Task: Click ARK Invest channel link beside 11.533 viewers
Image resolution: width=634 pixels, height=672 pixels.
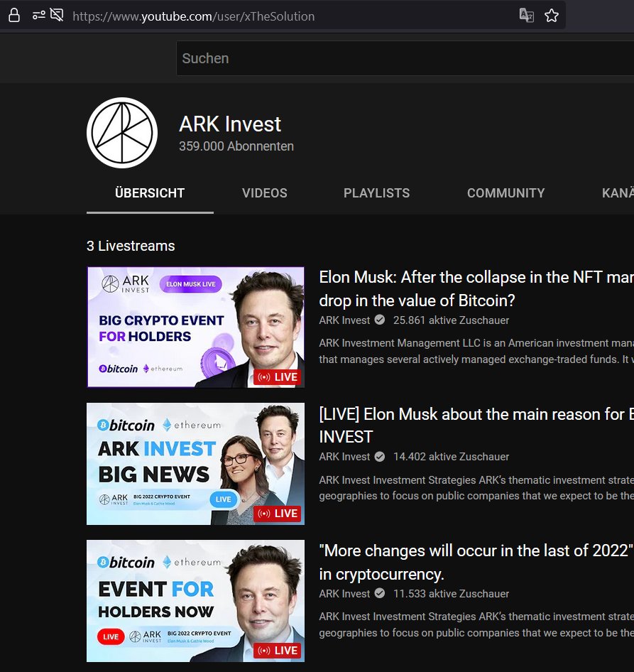Action: [x=344, y=594]
